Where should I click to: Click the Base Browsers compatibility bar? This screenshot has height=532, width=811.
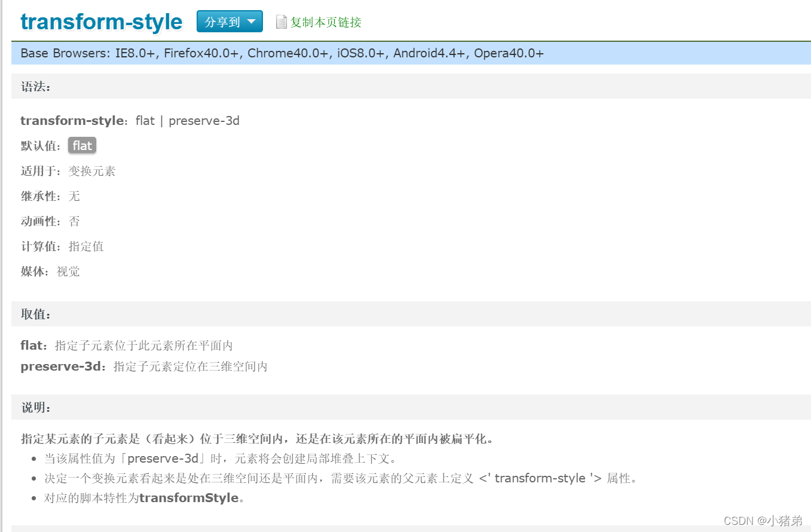[411, 53]
